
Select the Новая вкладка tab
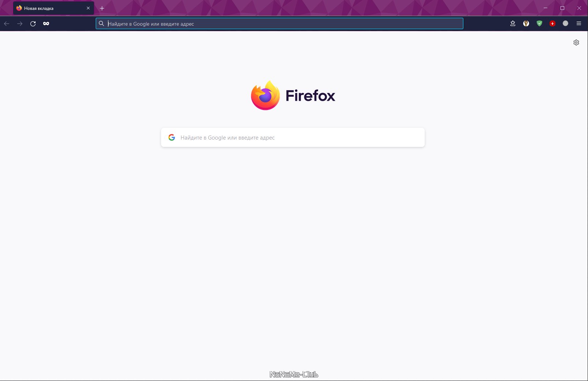(53, 8)
